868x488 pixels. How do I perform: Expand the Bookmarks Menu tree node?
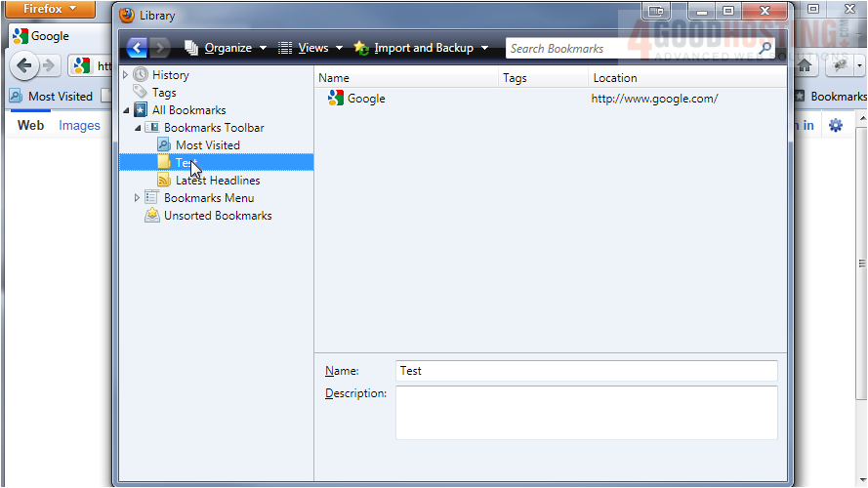pyautogui.click(x=137, y=198)
